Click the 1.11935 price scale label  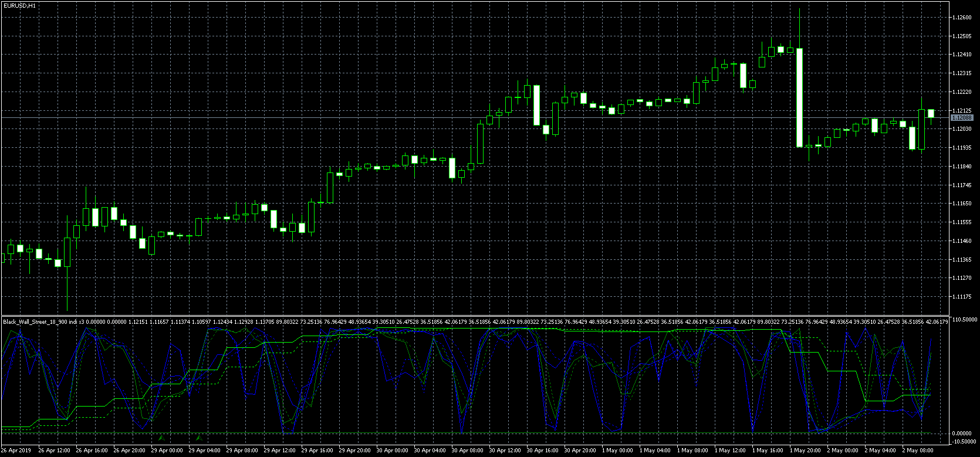(963, 148)
